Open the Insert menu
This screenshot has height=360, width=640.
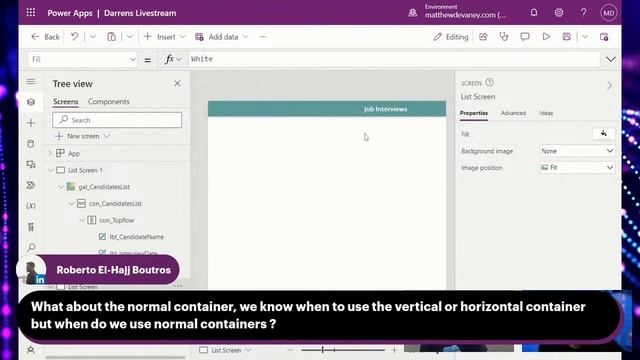point(164,37)
